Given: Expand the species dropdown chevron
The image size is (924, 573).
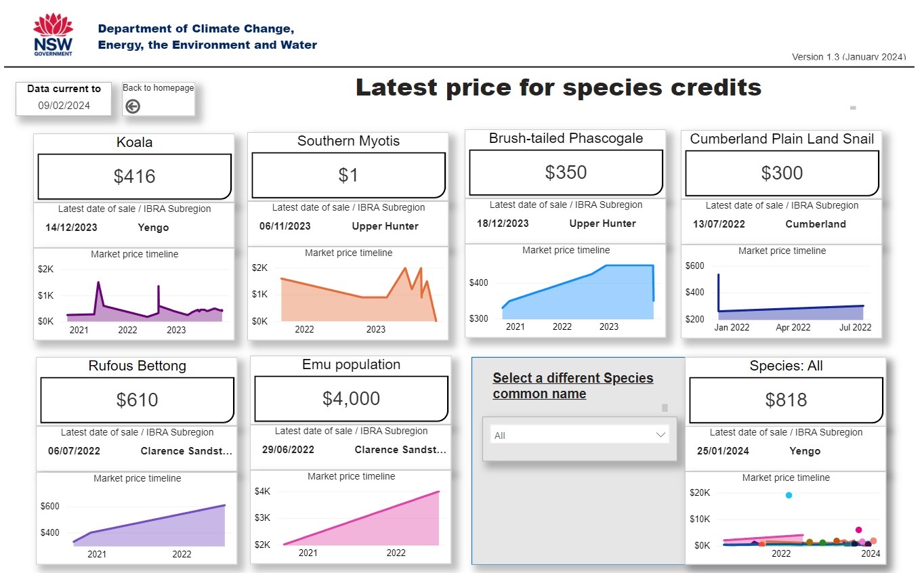Looking at the screenshot, I should (660, 436).
